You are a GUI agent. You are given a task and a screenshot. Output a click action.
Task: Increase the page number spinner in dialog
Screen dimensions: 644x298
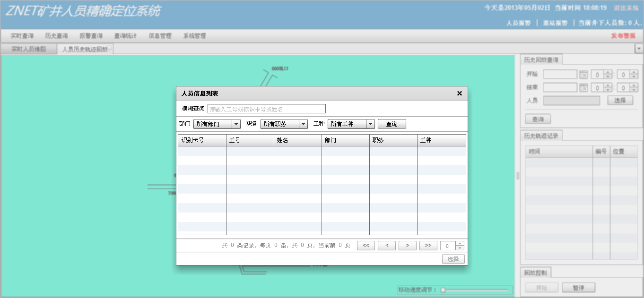pos(460,244)
